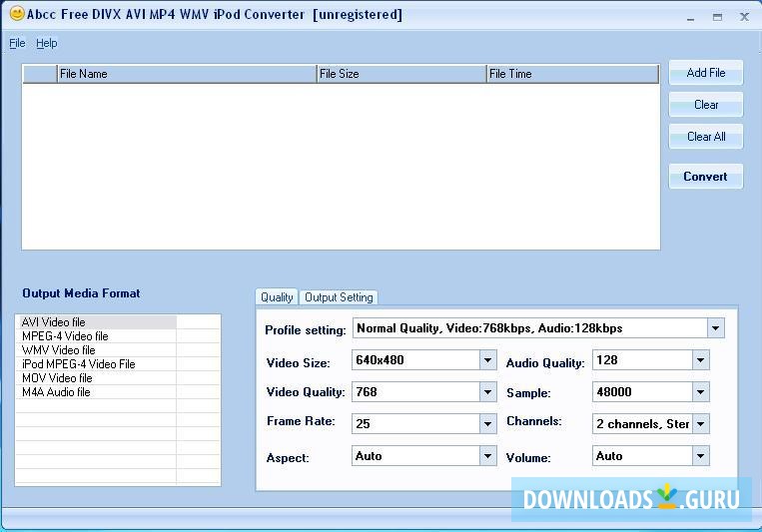762x532 pixels.
Task: Click the Add File button
Action: [x=706, y=73]
